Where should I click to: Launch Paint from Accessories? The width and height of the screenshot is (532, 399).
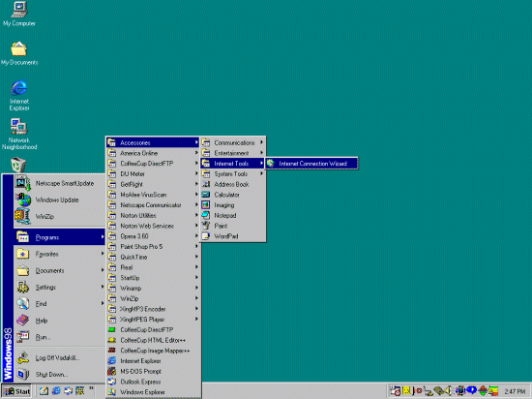pyautogui.click(x=233, y=226)
